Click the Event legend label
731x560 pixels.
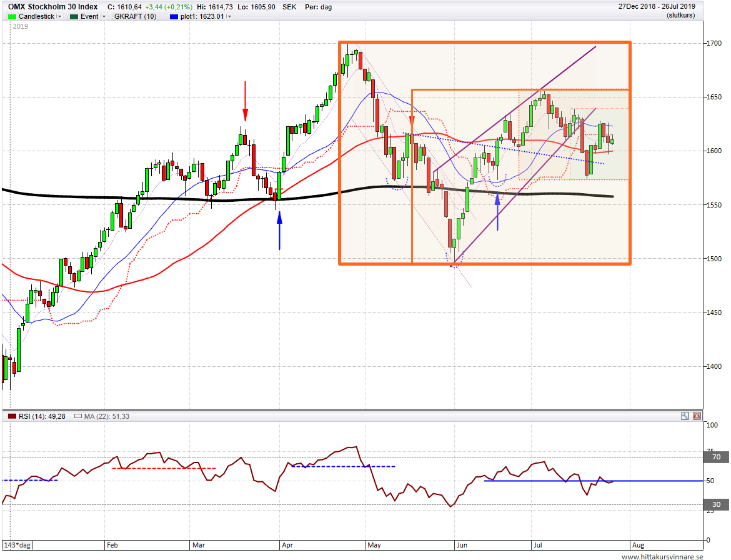point(89,16)
